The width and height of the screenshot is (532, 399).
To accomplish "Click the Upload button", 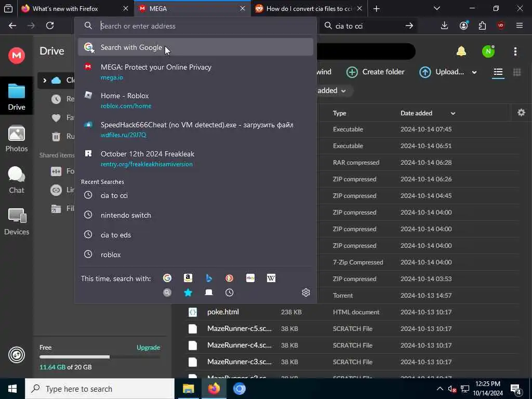I will point(442,72).
